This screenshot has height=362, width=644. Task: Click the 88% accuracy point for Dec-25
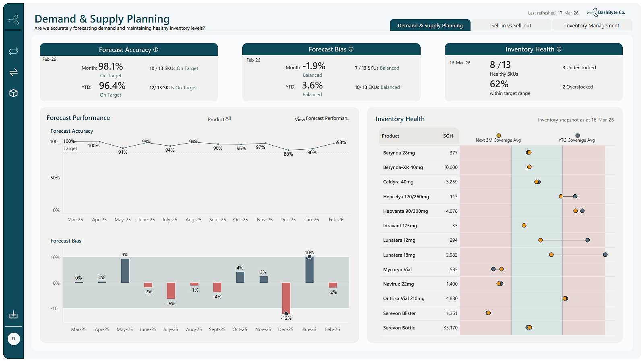click(289, 150)
